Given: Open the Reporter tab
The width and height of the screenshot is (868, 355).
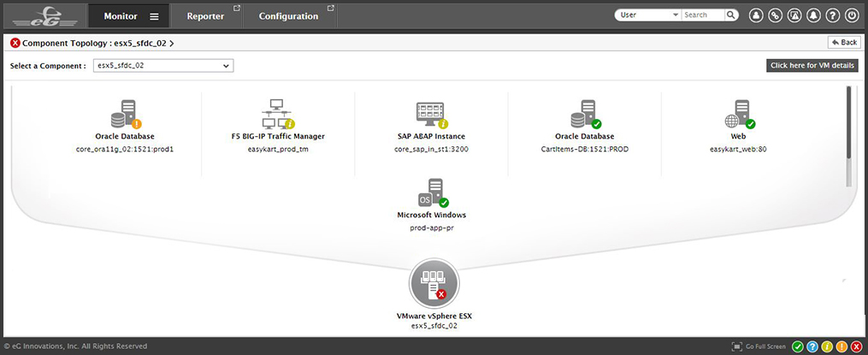Looking at the screenshot, I should pos(206,16).
